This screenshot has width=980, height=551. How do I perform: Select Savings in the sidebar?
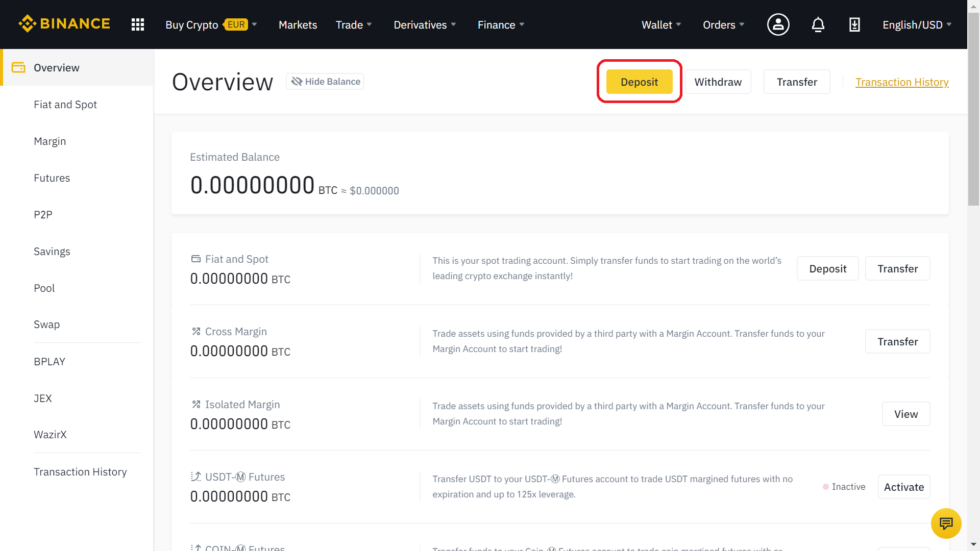point(77,251)
